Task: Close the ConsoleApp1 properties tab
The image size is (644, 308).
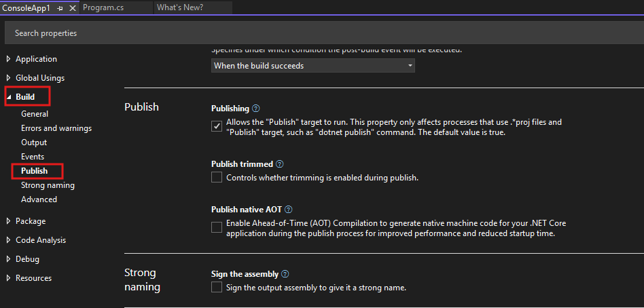Action: (73, 7)
